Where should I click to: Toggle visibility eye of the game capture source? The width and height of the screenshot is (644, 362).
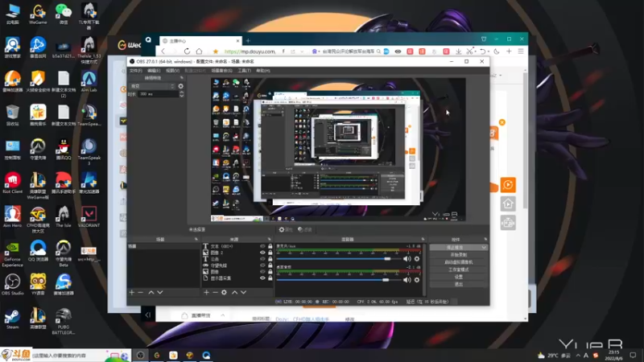(x=262, y=265)
